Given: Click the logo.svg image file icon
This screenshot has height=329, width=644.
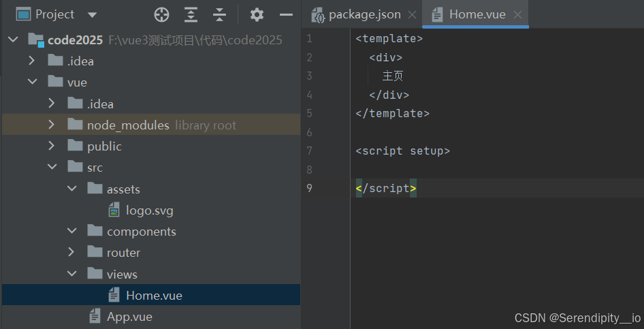Looking at the screenshot, I should (114, 210).
